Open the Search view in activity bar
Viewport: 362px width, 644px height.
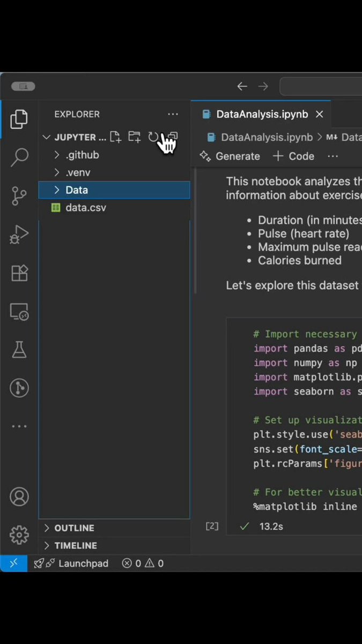pos(19,157)
